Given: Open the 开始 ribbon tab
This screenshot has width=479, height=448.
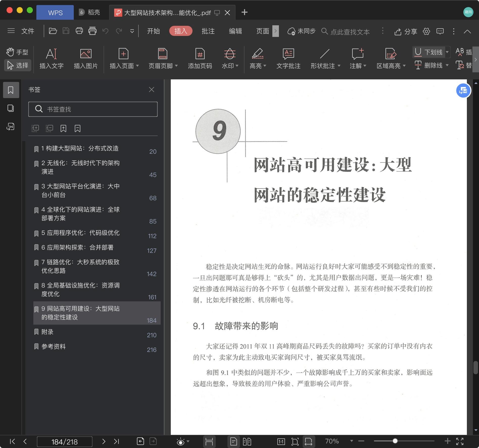Looking at the screenshot, I should tap(153, 31).
